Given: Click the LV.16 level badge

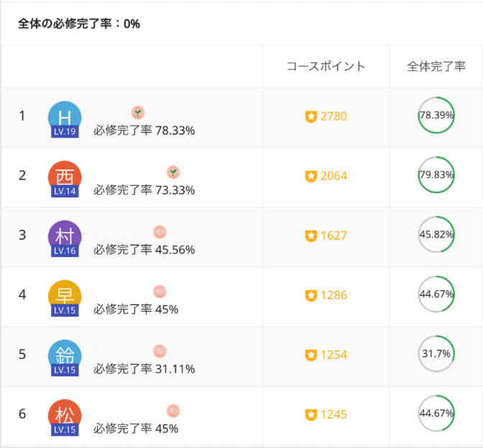Looking at the screenshot, I should coord(65,251).
